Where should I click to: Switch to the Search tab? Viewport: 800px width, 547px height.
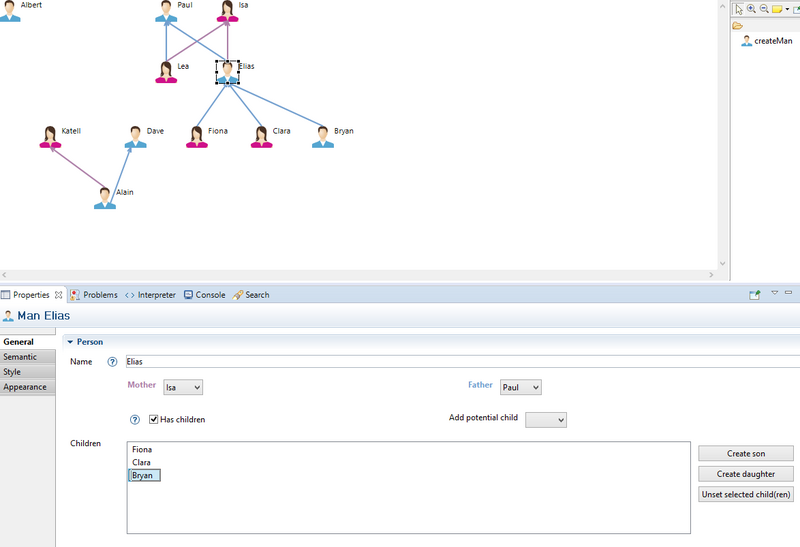click(x=251, y=295)
